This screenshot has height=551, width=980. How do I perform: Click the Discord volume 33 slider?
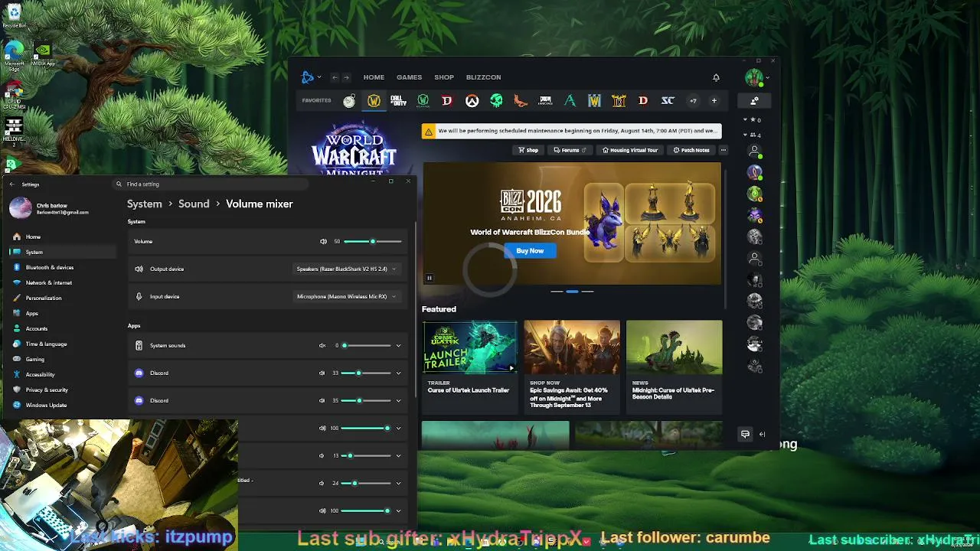[367, 373]
